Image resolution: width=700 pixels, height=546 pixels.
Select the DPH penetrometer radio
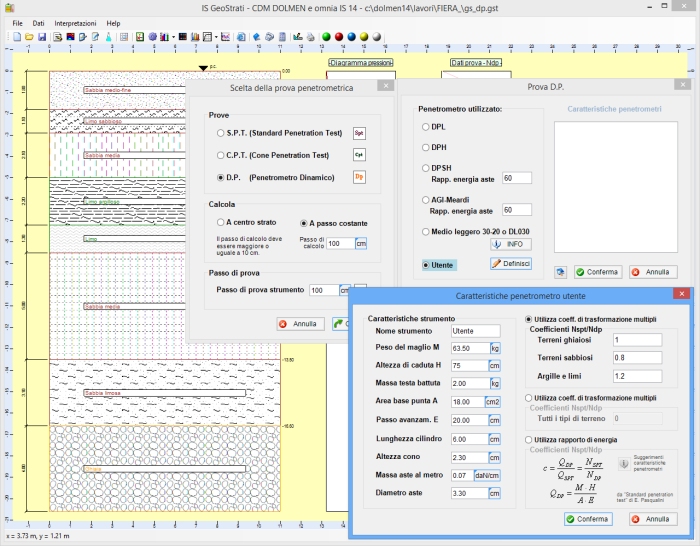pos(425,147)
